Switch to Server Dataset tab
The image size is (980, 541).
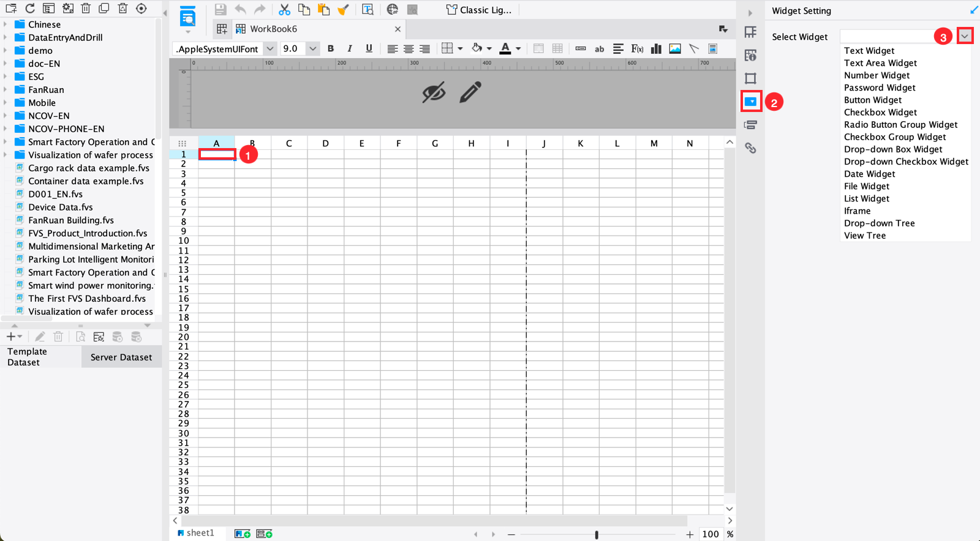point(121,357)
